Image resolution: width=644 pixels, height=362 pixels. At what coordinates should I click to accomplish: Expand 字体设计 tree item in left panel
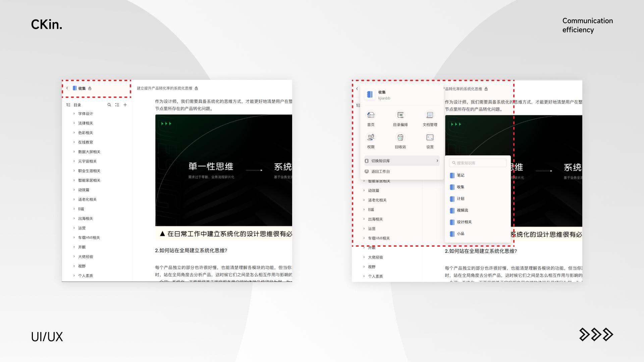tap(74, 114)
